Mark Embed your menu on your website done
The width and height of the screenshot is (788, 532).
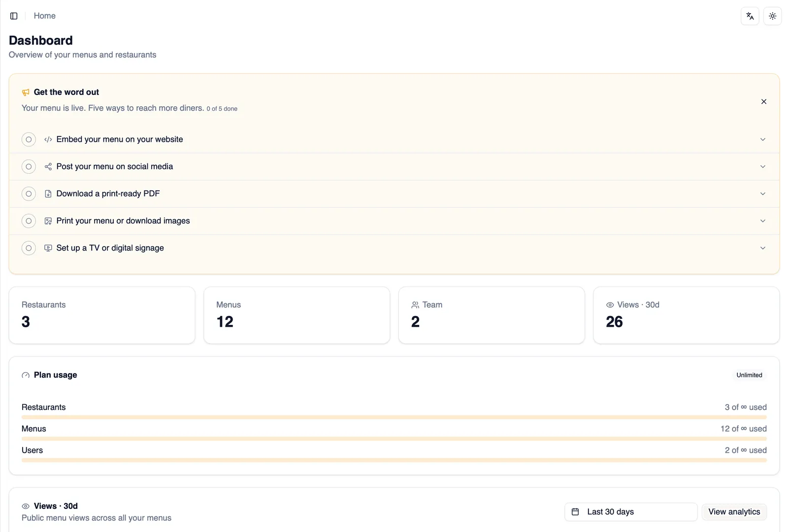[29, 139]
